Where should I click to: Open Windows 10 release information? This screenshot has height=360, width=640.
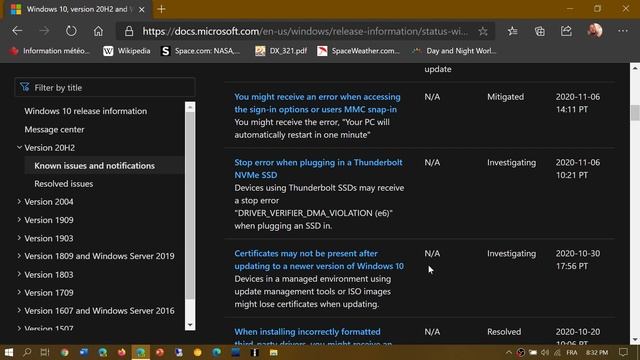tap(86, 111)
